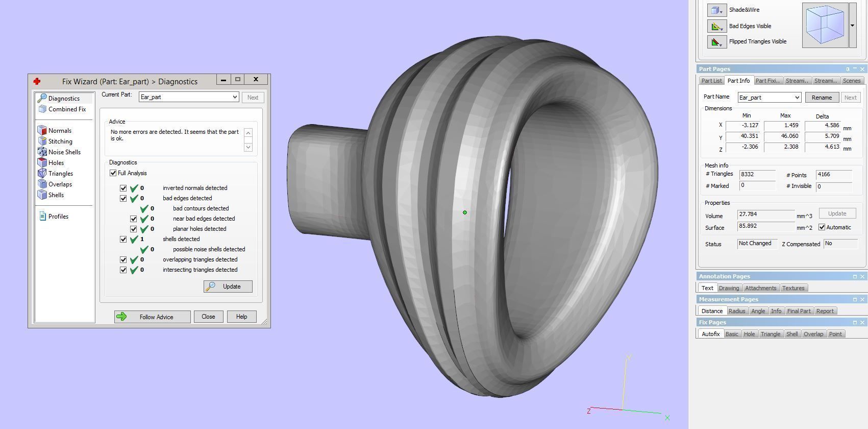Select the Stitching tool in Fix Wizard
The width and height of the screenshot is (868, 429).
tap(42, 141)
